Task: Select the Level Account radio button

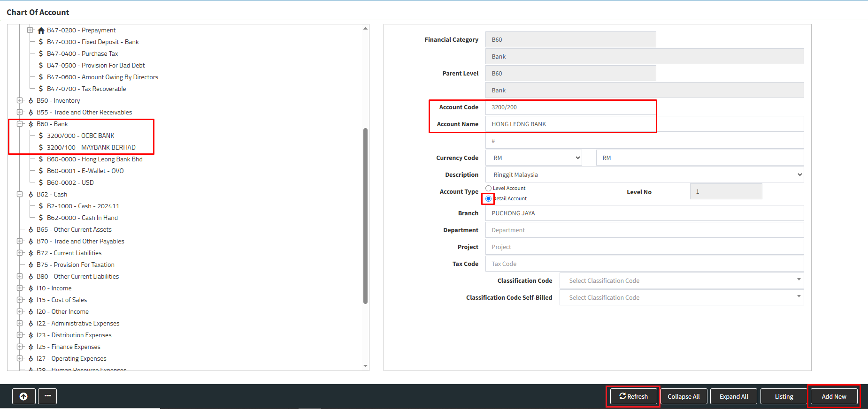Action: pyautogui.click(x=488, y=188)
